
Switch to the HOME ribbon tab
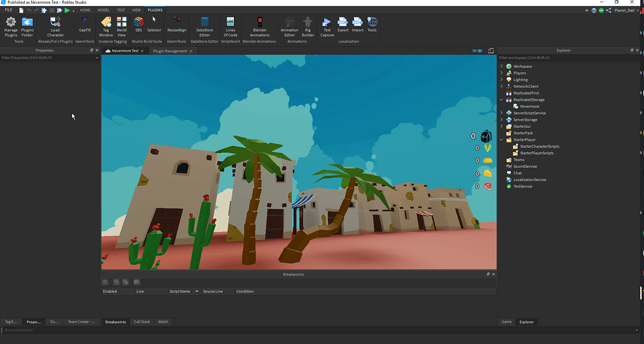click(85, 10)
